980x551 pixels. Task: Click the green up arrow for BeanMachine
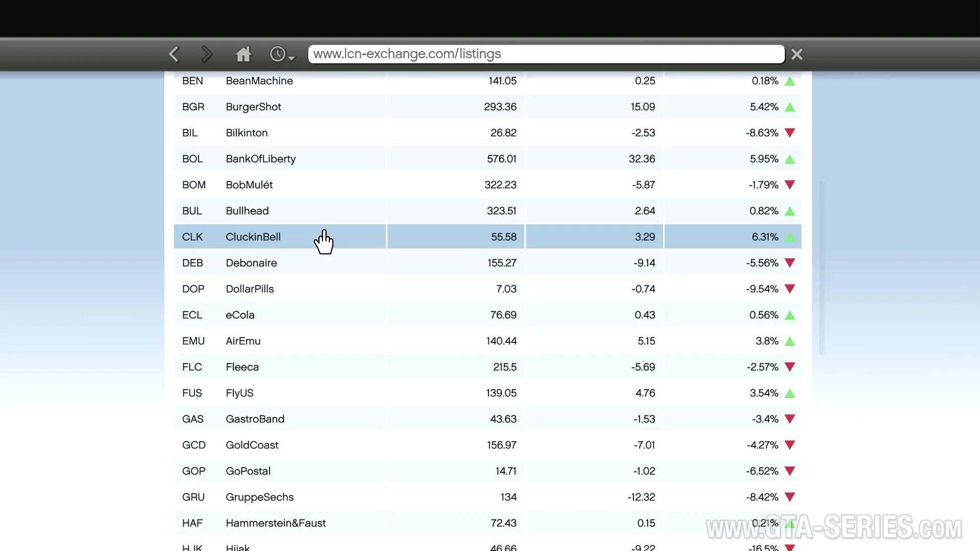[790, 81]
